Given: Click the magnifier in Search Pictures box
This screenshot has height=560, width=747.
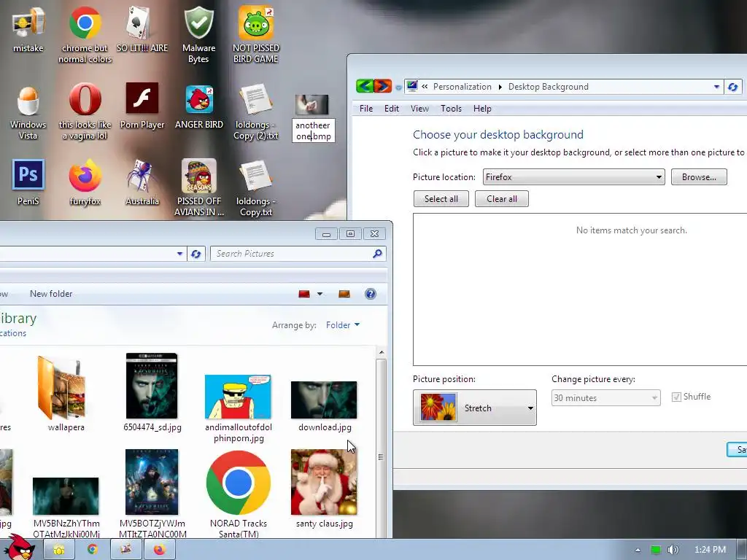Looking at the screenshot, I should (x=377, y=253).
